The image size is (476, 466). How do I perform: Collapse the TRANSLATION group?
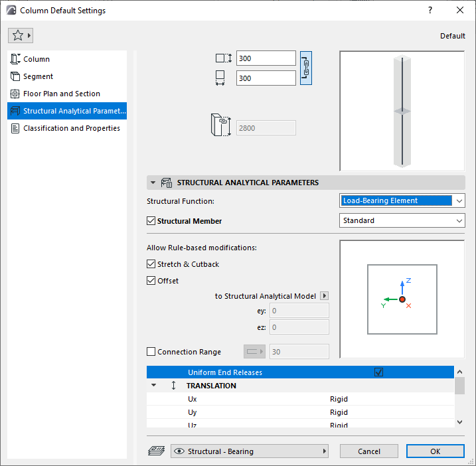(153, 385)
